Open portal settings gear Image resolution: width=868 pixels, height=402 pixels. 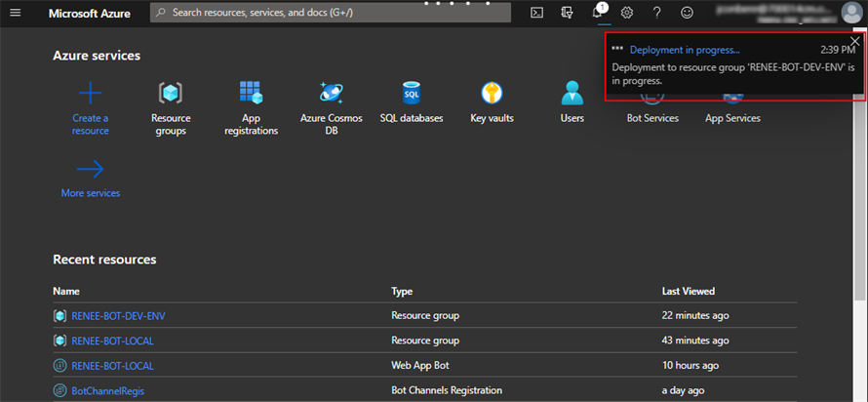pos(627,13)
